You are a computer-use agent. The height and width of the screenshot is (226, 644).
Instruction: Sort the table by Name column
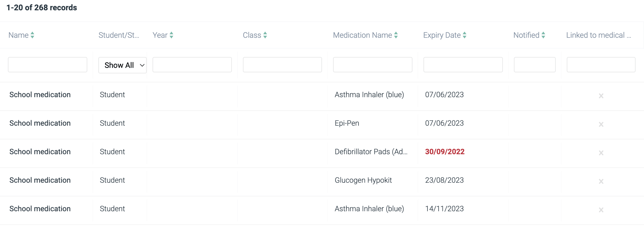tap(33, 35)
